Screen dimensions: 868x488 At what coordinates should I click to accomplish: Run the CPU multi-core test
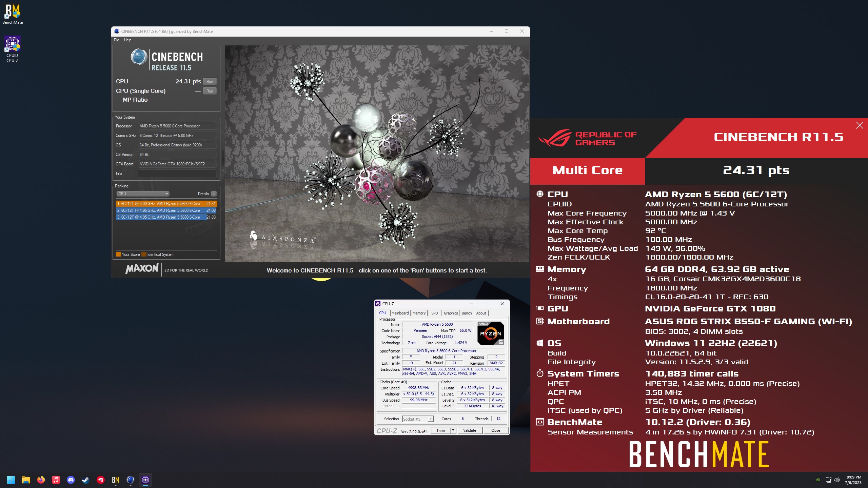210,81
